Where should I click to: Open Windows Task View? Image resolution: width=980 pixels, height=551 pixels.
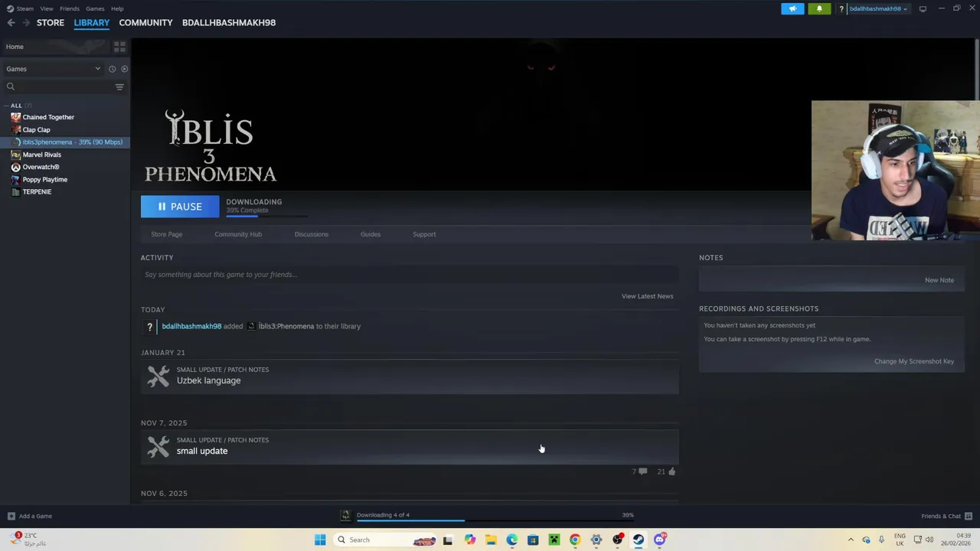(x=448, y=540)
